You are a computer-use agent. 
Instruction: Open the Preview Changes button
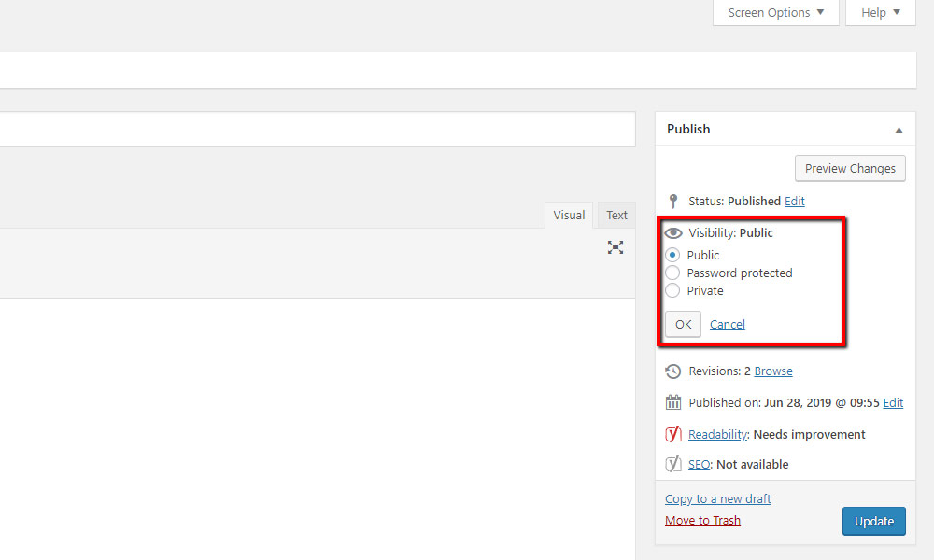pyautogui.click(x=850, y=168)
